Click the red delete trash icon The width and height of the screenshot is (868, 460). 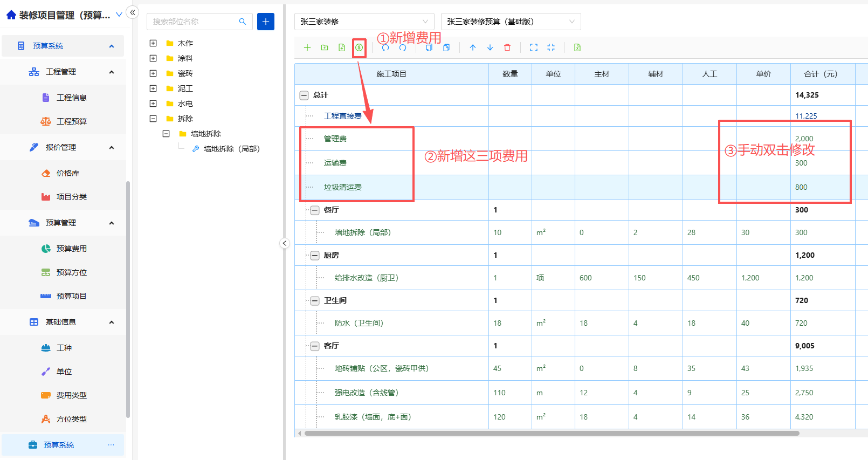tap(507, 47)
